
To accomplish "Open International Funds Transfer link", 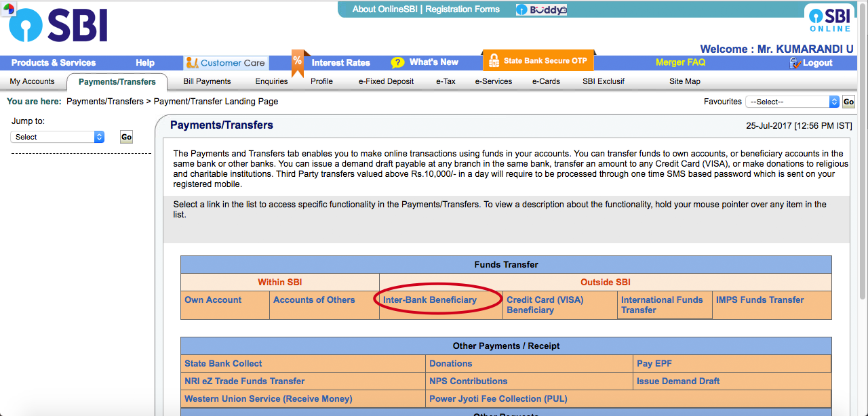I will (x=662, y=305).
